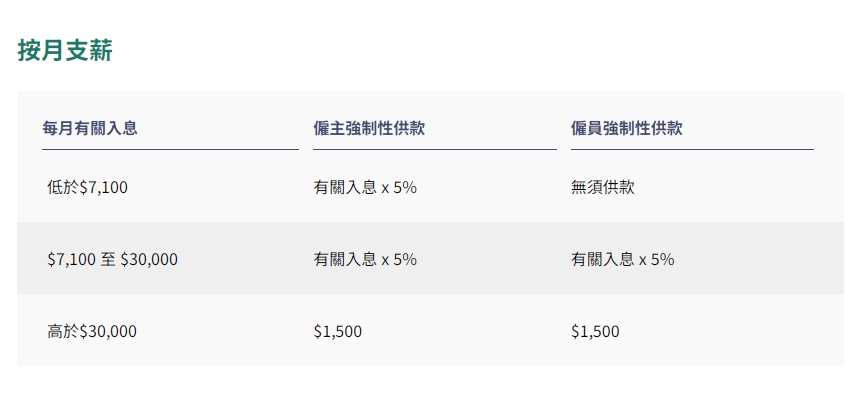Select employer $1,500 contribution cell
The width and height of the screenshot is (860, 400).
pyautogui.click(x=338, y=331)
